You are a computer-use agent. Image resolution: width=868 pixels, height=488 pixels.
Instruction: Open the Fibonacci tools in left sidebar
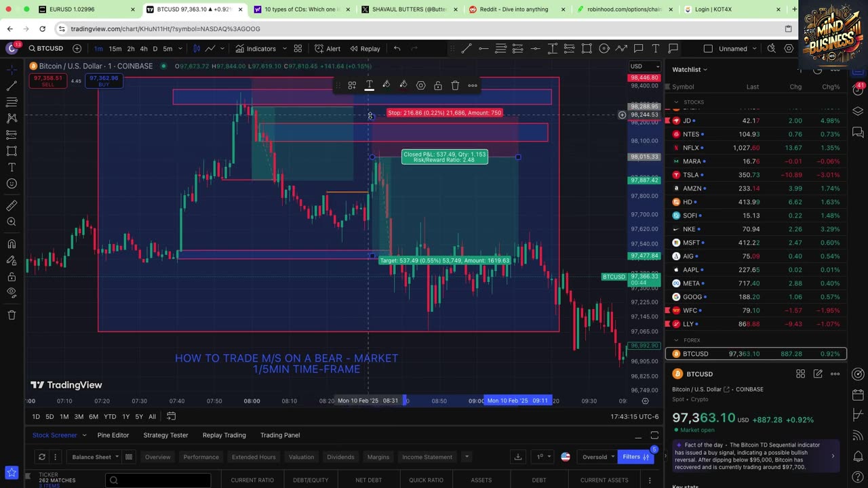12,102
